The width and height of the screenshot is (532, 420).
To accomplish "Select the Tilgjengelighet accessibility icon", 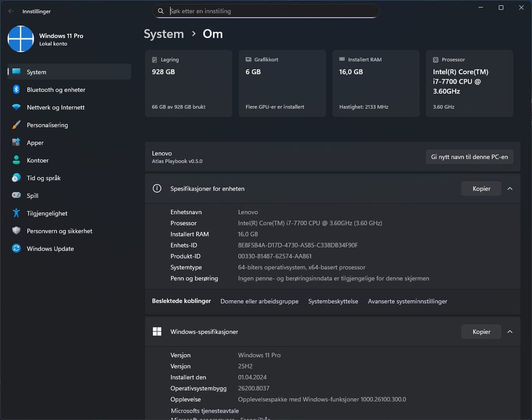I will coord(16,213).
